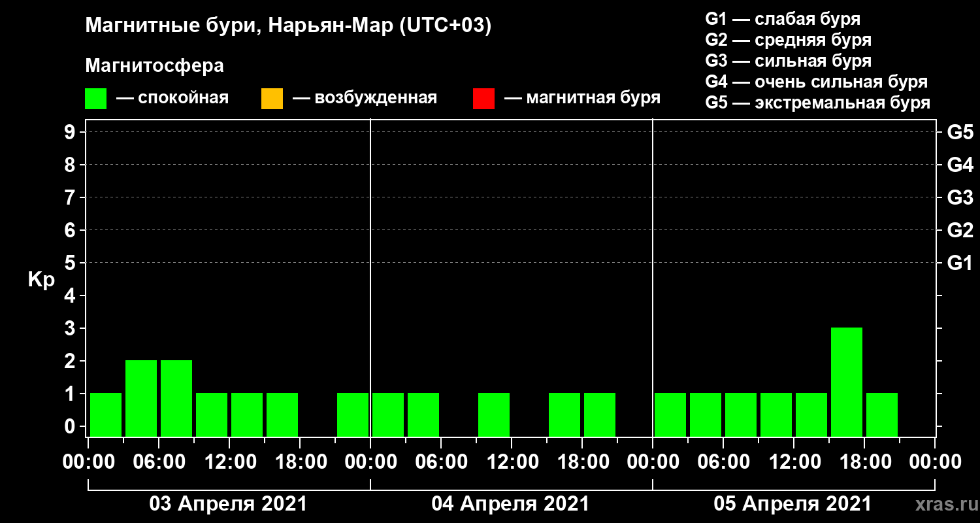Click the red "магнитная буря" legend swatch
The image size is (980, 523).
click(483, 99)
